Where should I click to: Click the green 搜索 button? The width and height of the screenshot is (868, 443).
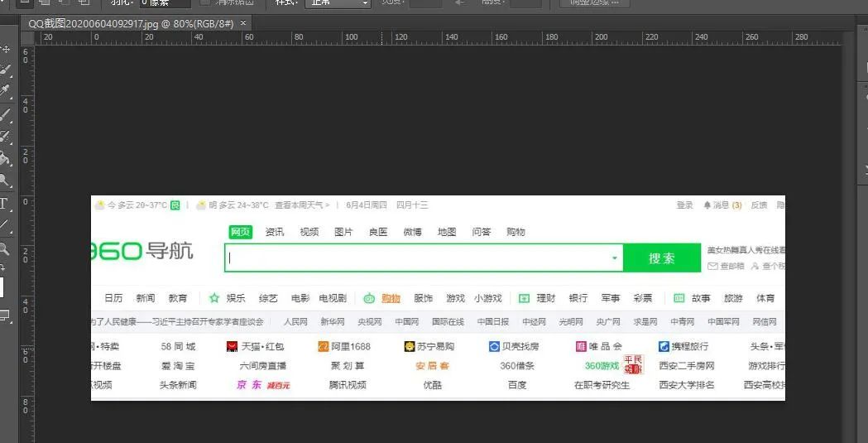coord(661,258)
